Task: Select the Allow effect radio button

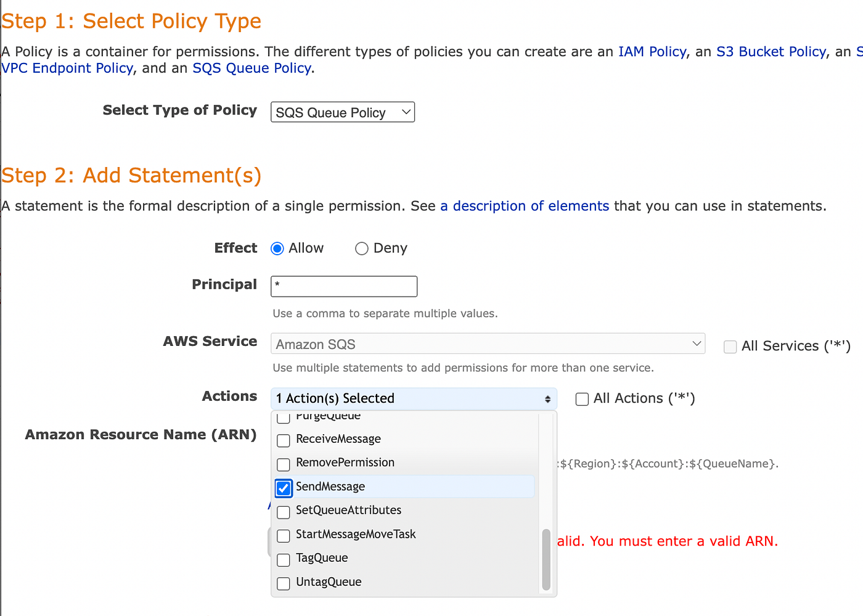Action: coord(277,248)
